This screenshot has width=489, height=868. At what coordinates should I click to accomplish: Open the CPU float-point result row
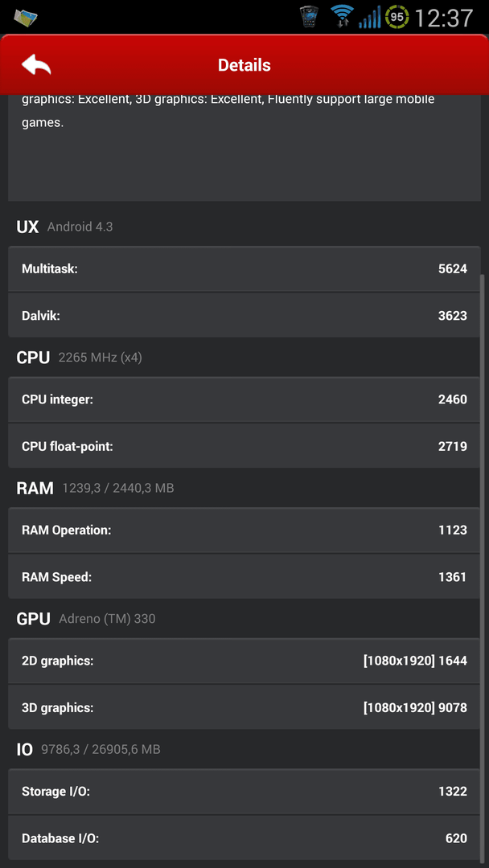pyautogui.click(x=244, y=446)
